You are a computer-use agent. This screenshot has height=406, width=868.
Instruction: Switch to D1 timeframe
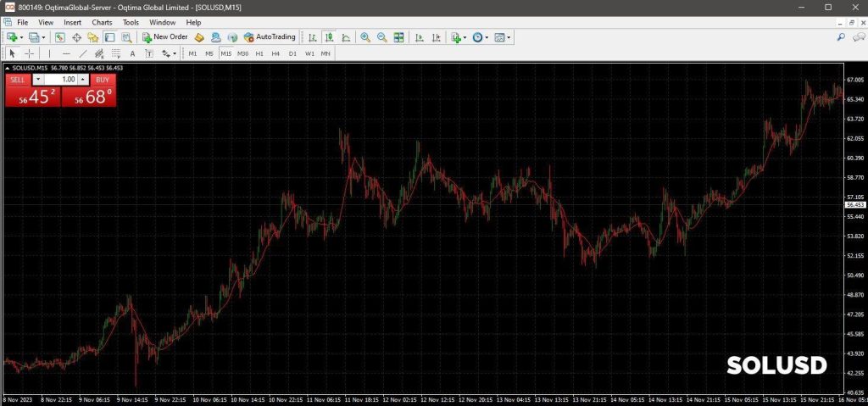pyautogui.click(x=292, y=53)
